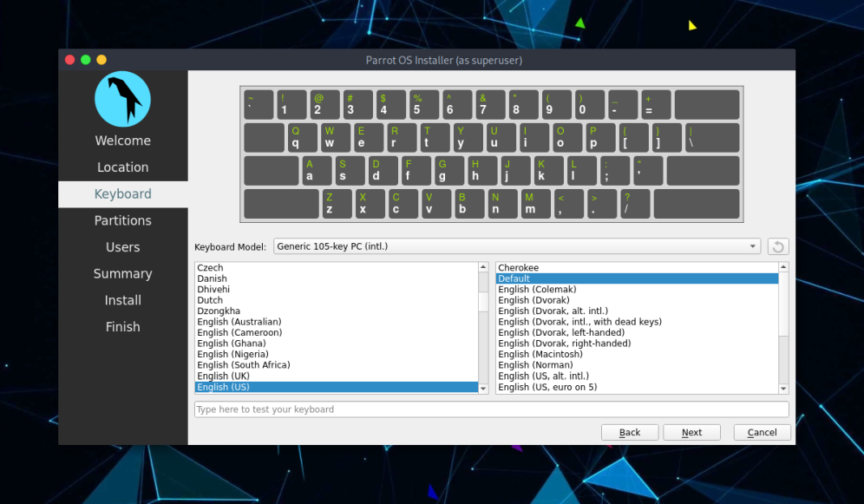864x504 pixels.
Task: Click the yellow window minimize button
Action: point(101,60)
